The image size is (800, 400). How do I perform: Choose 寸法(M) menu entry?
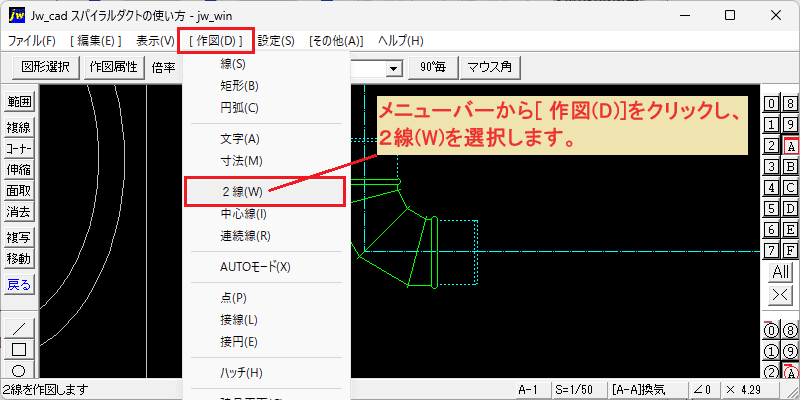[x=266, y=161]
